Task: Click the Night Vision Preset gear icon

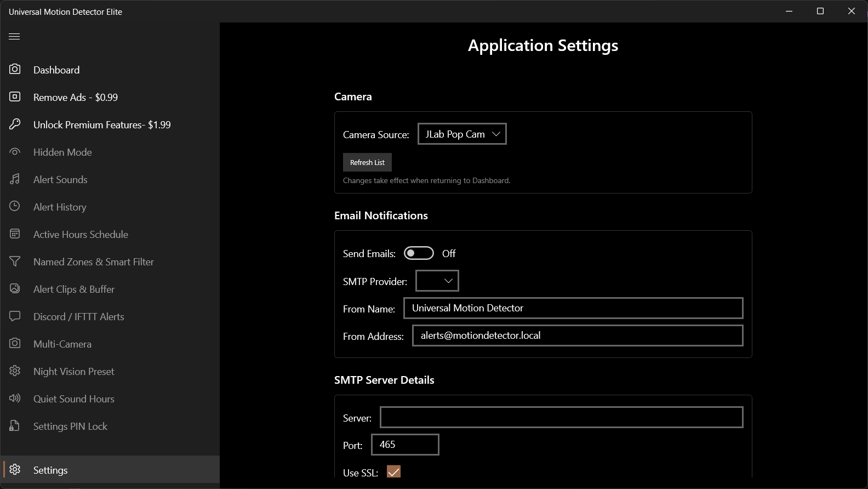Action: click(15, 371)
